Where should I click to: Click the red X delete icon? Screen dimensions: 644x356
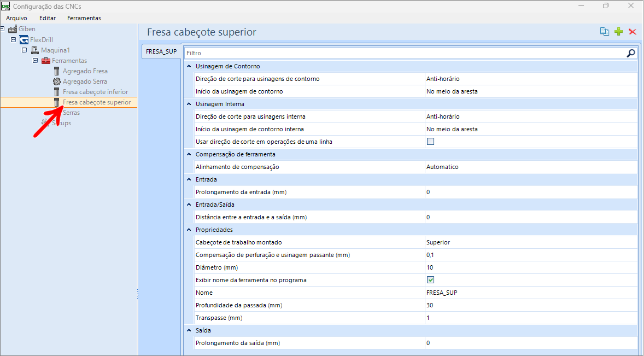pos(633,32)
